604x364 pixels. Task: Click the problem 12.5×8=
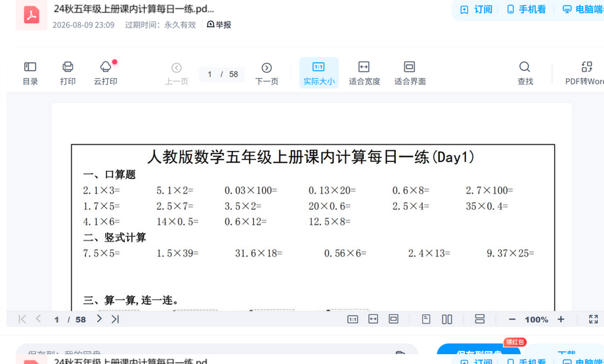(330, 222)
